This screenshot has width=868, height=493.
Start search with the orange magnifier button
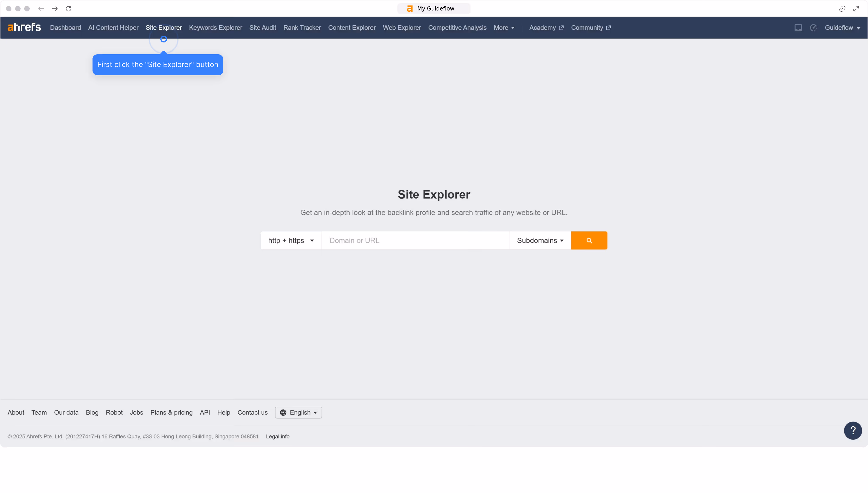[589, 240]
